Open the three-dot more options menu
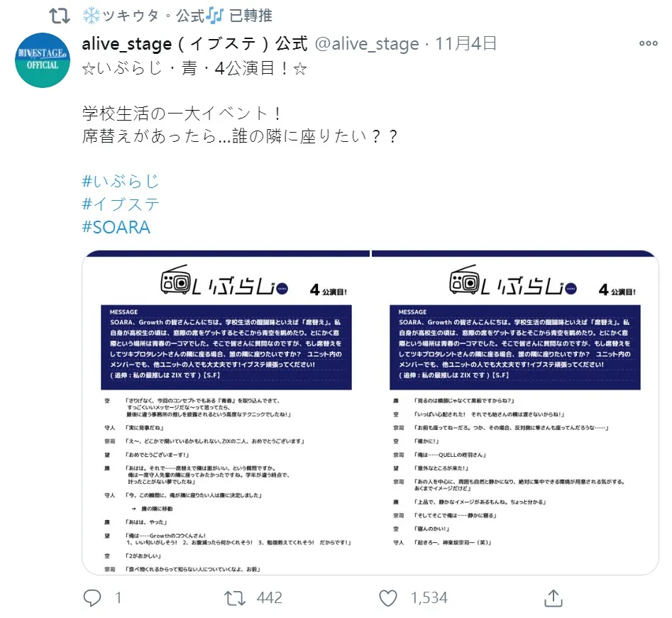The image size is (672, 618). point(648,43)
